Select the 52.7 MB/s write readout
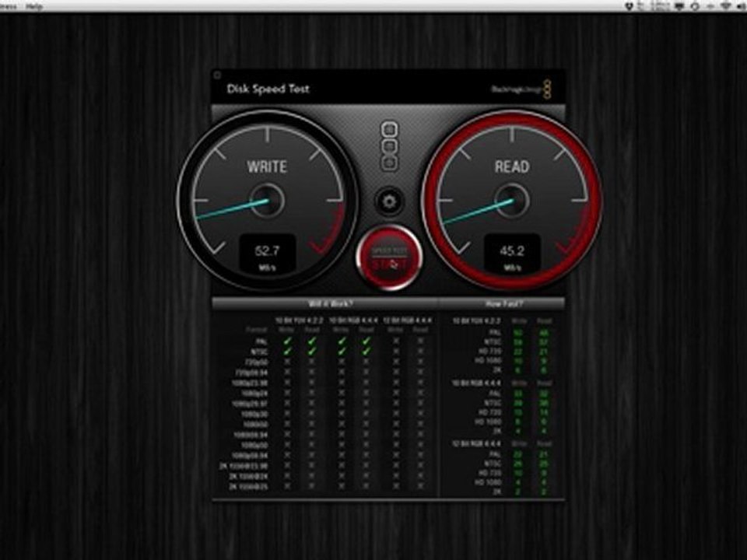 [267, 254]
